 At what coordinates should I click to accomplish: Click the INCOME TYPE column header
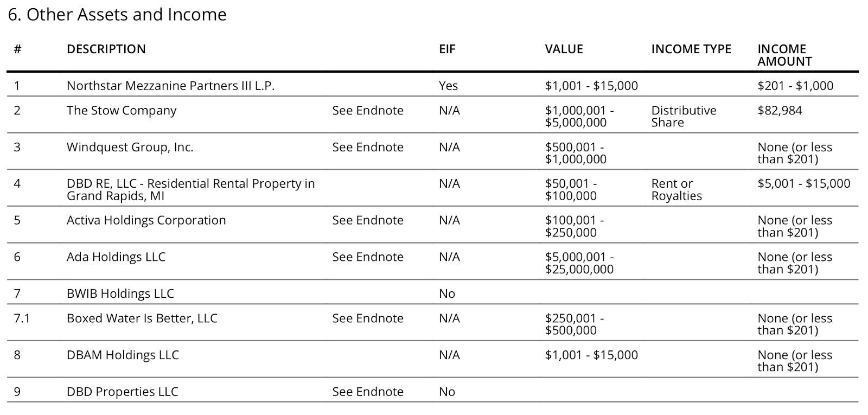pos(691,49)
